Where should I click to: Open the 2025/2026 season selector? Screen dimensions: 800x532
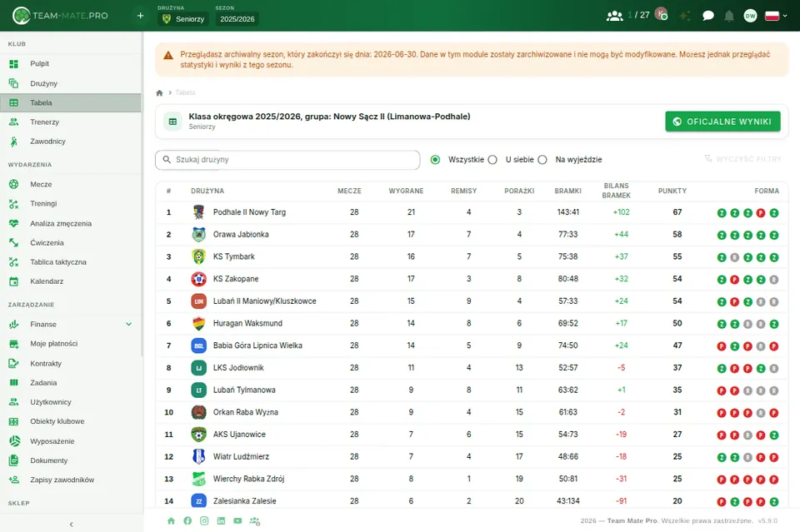point(237,19)
